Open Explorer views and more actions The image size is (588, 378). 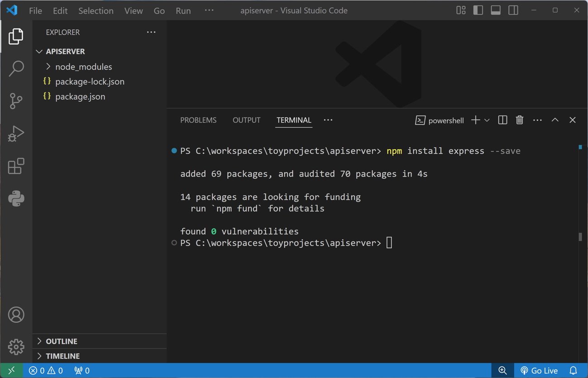pos(151,32)
